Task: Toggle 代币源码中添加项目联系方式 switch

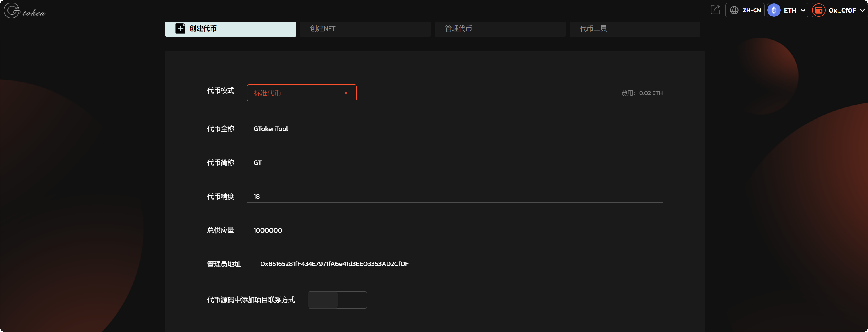Action: point(337,300)
